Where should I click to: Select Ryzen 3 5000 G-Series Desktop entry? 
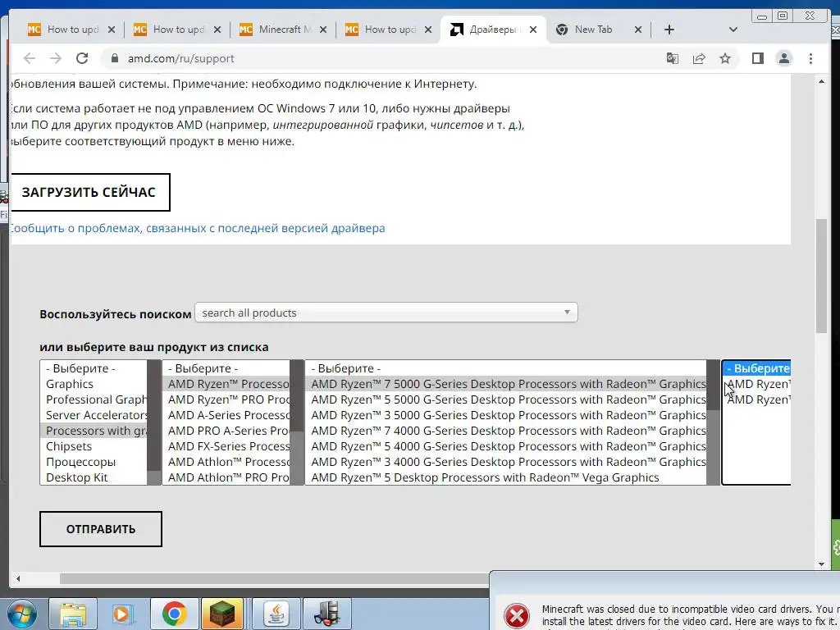(x=506, y=415)
